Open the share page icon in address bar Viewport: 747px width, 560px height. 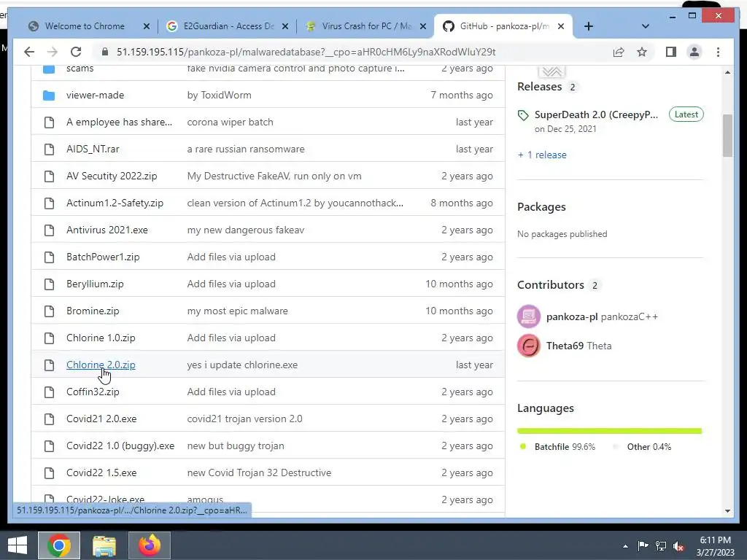pos(619,52)
